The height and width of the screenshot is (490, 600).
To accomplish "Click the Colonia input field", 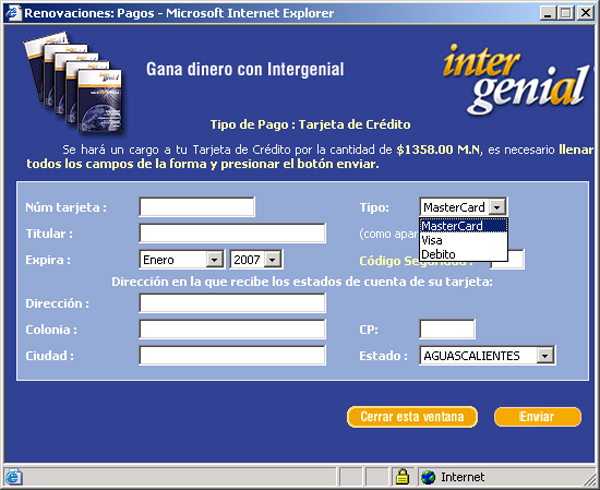I will pyautogui.click(x=232, y=329).
